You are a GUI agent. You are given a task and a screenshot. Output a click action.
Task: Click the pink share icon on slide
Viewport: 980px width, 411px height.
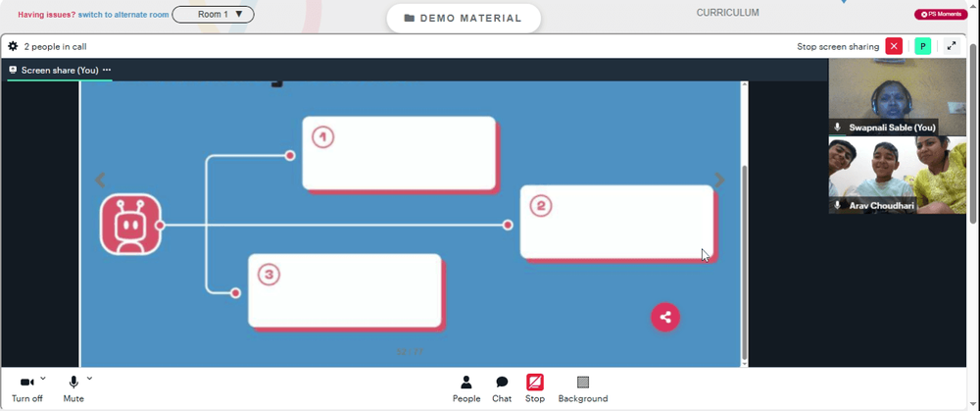click(665, 317)
